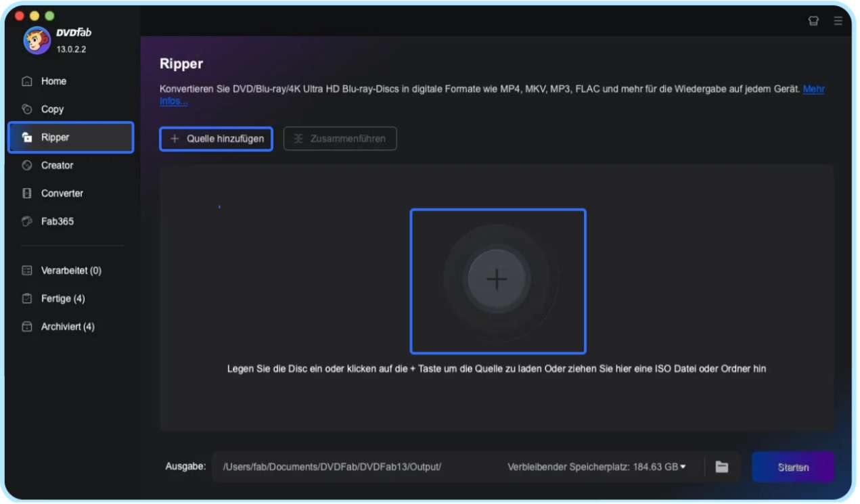Click the Ripper page heading
The image size is (860, 504).
click(181, 64)
